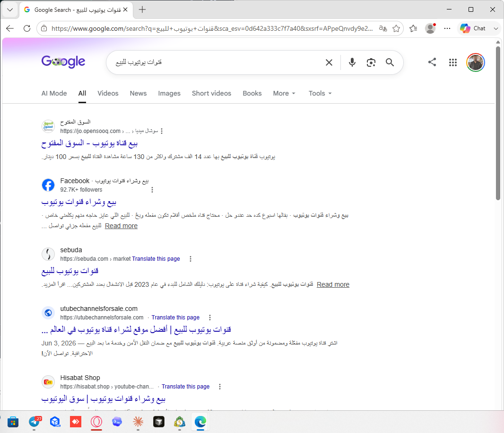Screen dimensions: 504x433
Task: Open the sebuda result title link
Action: pos(70,271)
